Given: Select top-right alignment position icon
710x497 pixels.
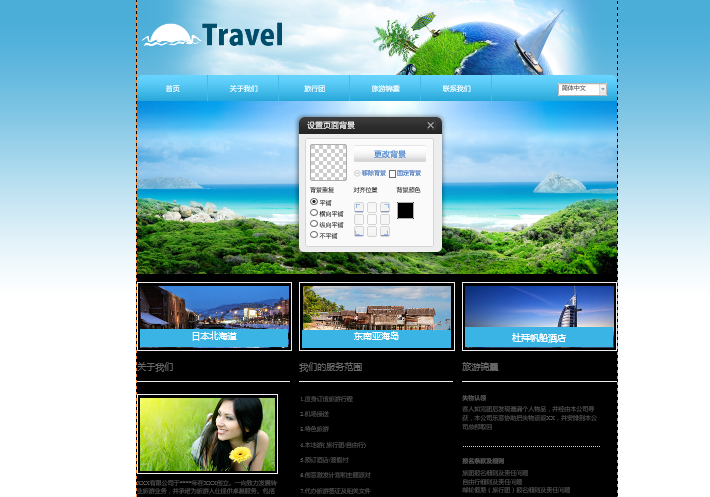Looking at the screenshot, I should 384,208.
